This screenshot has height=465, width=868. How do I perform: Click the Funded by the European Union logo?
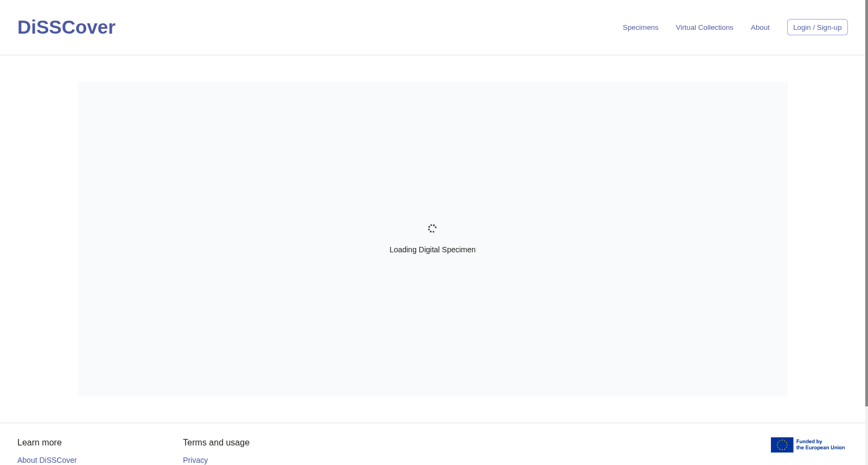[808, 445]
